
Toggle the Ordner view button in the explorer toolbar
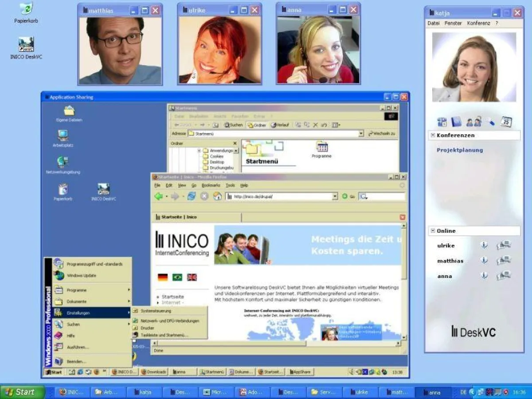255,125
